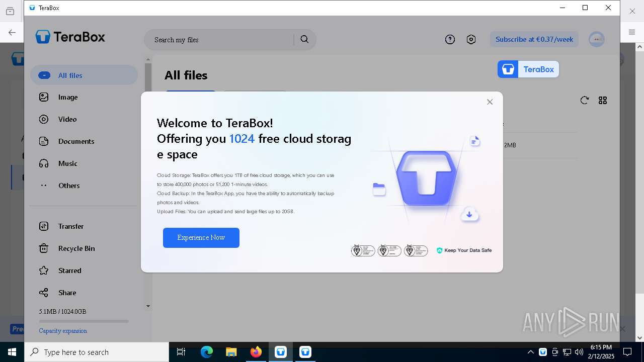Screen dimensions: 644x362
Task: Open Task View on taskbar
Action: pyautogui.click(x=181, y=352)
